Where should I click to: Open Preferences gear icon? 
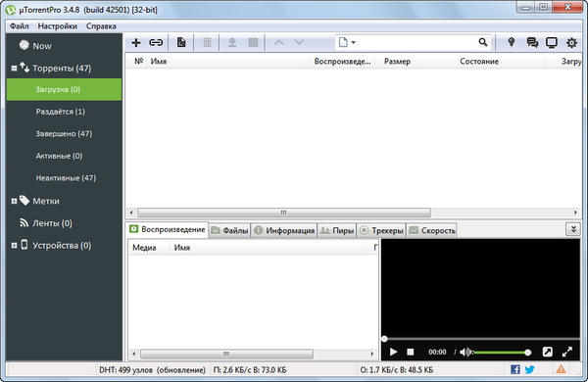(x=571, y=43)
